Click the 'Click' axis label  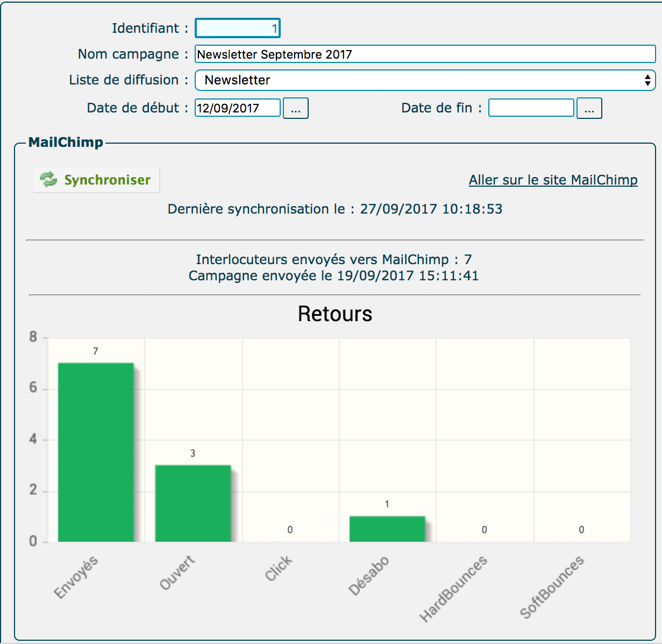[x=279, y=568]
